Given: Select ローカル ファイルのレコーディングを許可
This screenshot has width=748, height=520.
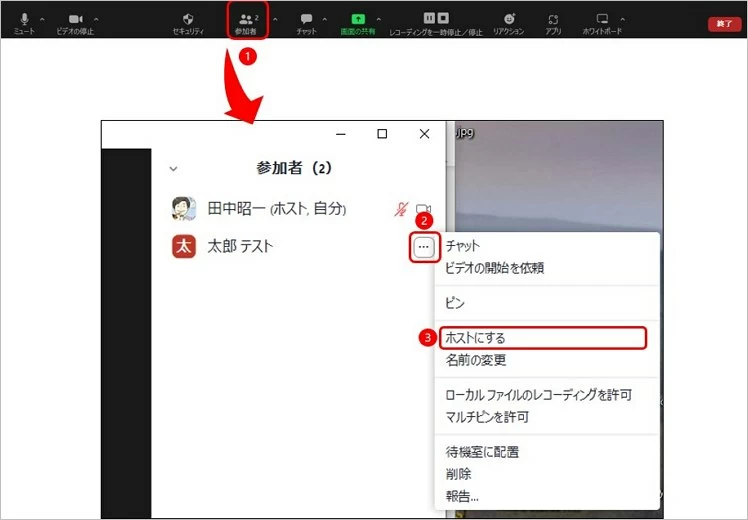Looking at the screenshot, I should point(539,395).
